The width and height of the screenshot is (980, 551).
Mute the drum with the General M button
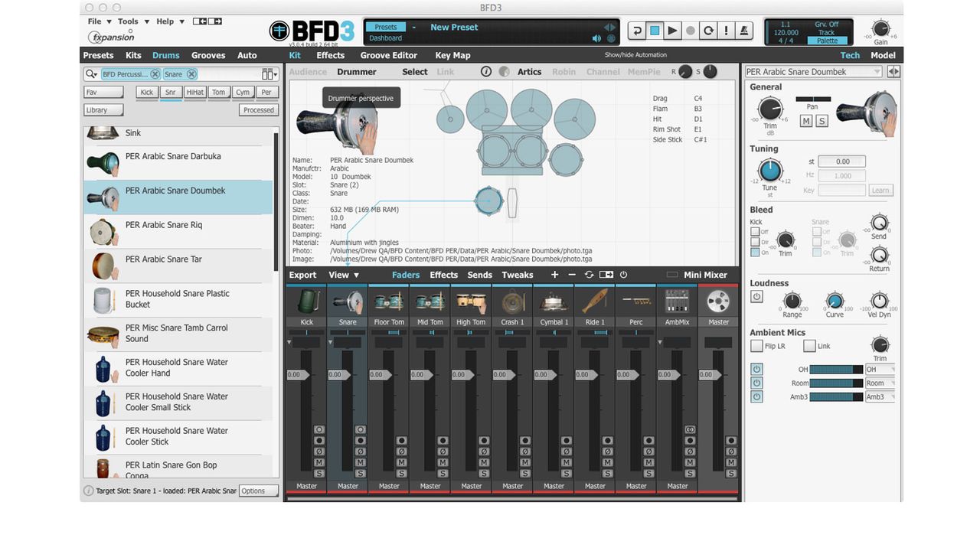point(806,121)
